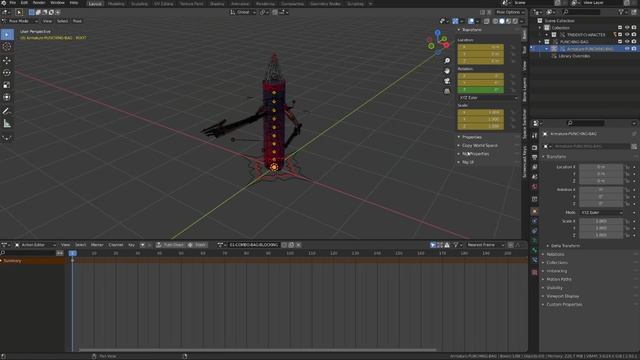
Task: Open Nearest Frame snapping dropdown
Action: tap(485, 245)
